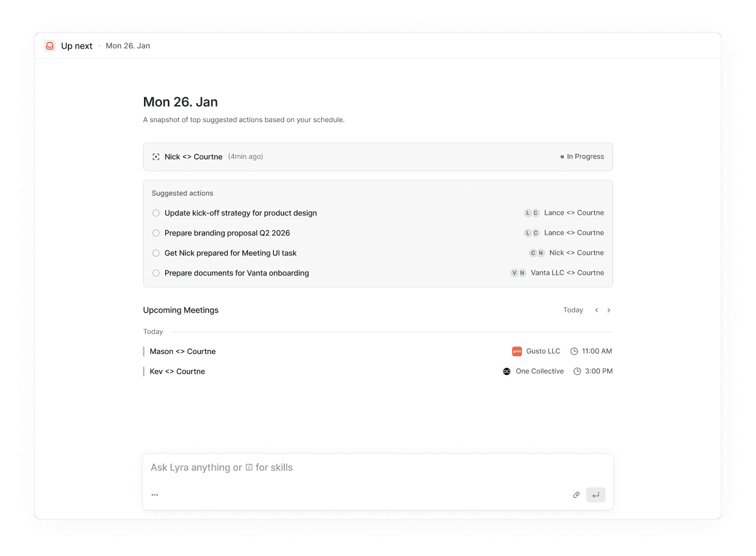Select Up next in the header breadcrumb
756x556 pixels.
[77, 46]
